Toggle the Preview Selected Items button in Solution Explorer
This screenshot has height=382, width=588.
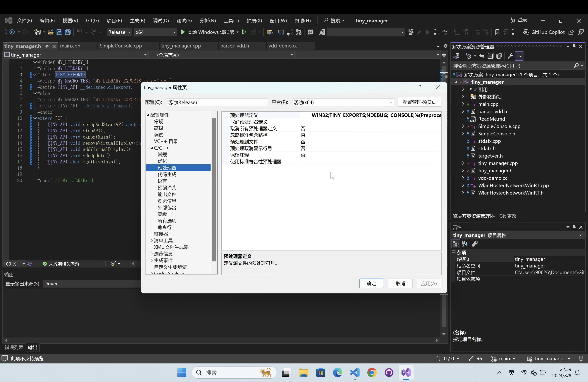(x=519, y=56)
